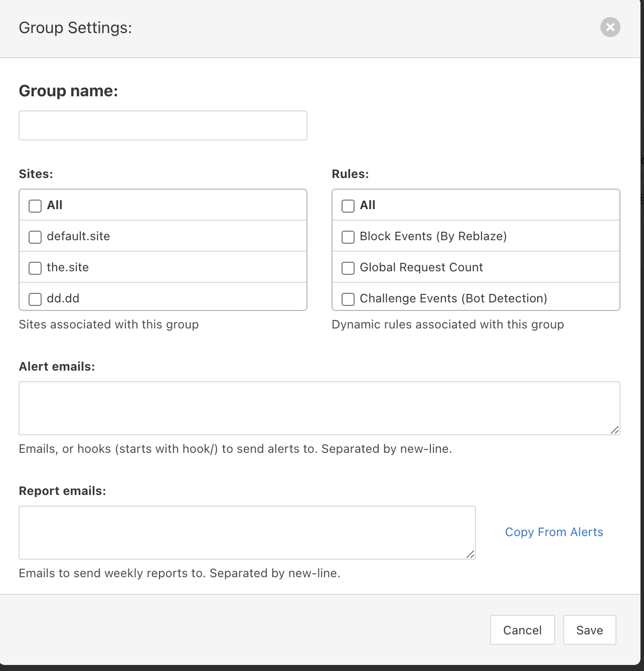Screen dimensions: 644x671
Task: Toggle the Global Request Count checkbox
Action: [x=348, y=268]
